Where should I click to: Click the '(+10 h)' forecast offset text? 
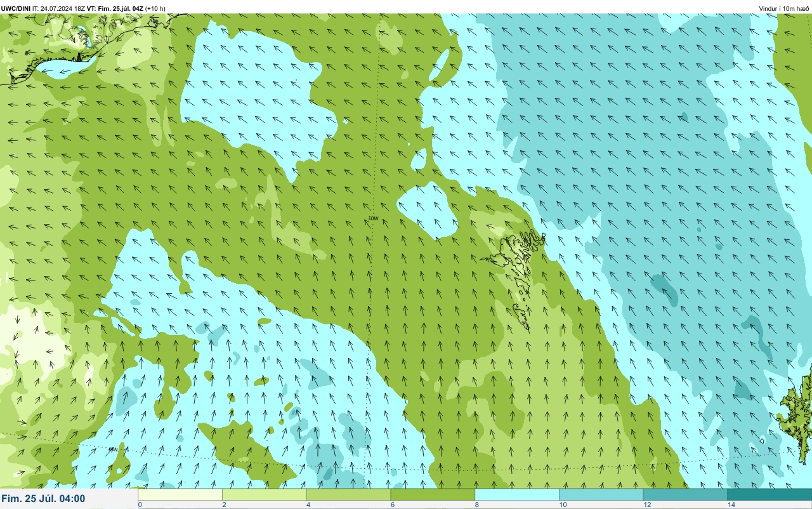tap(155, 8)
